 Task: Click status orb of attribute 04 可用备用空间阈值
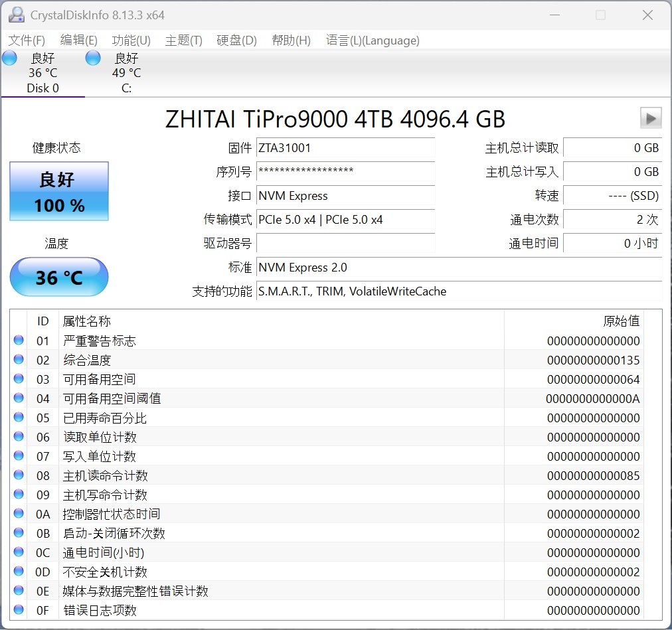click(x=19, y=398)
